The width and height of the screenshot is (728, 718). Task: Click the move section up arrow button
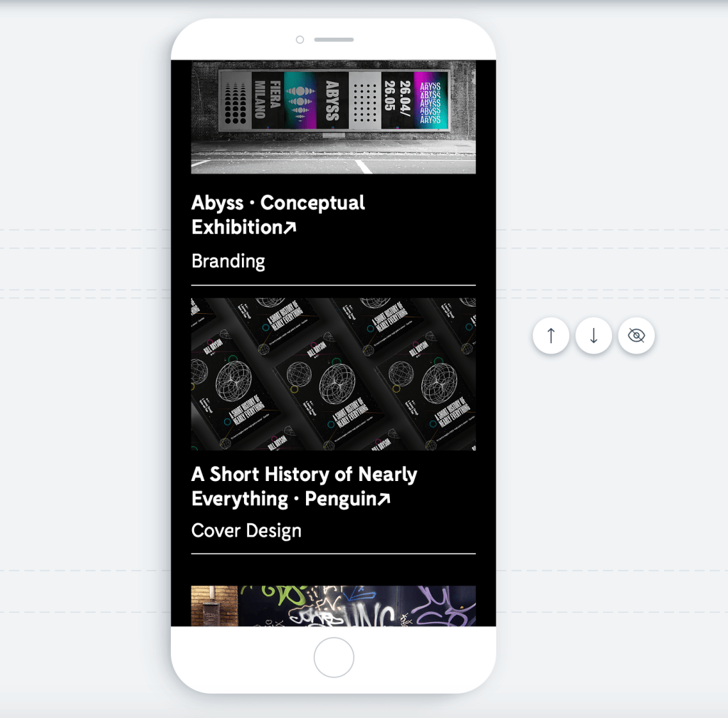(551, 336)
